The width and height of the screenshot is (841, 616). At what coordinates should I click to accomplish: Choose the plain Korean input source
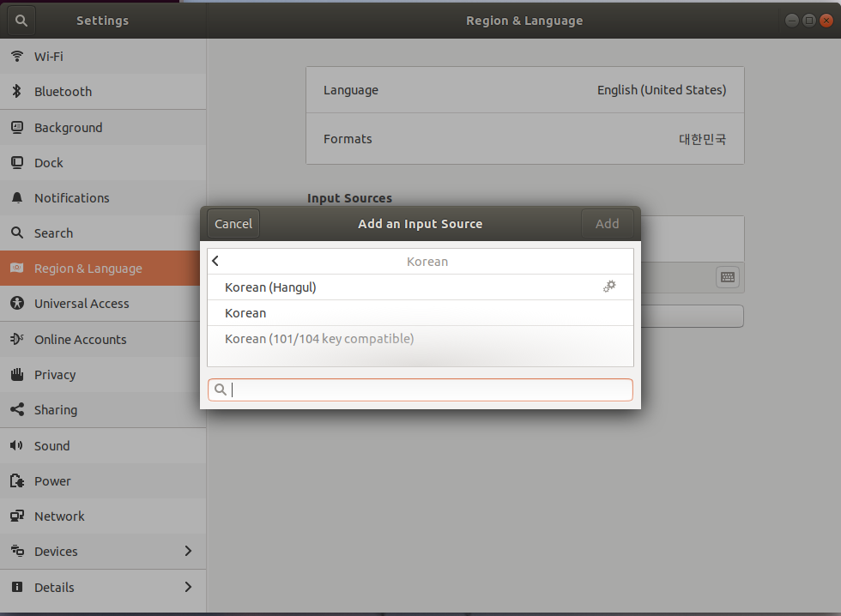coord(420,313)
